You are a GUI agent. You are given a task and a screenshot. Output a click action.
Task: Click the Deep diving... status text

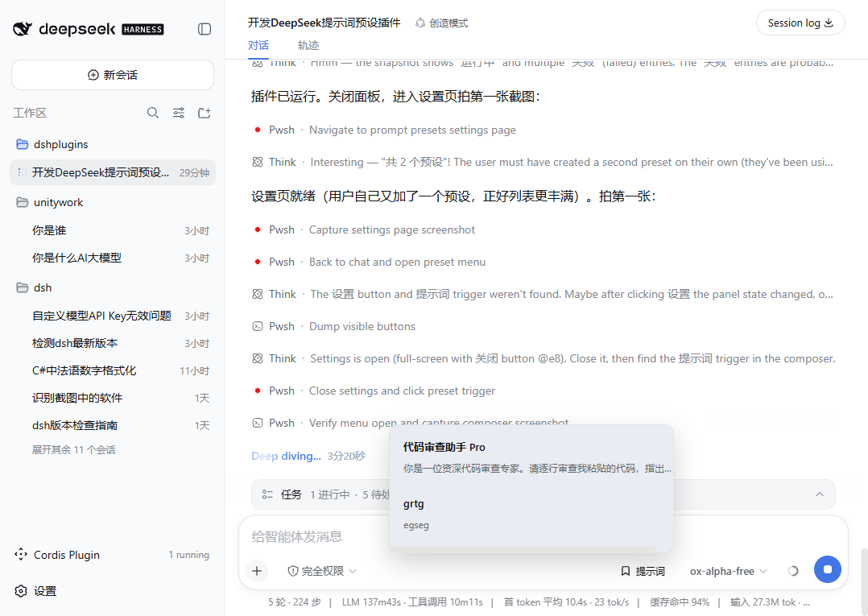pyautogui.click(x=286, y=456)
